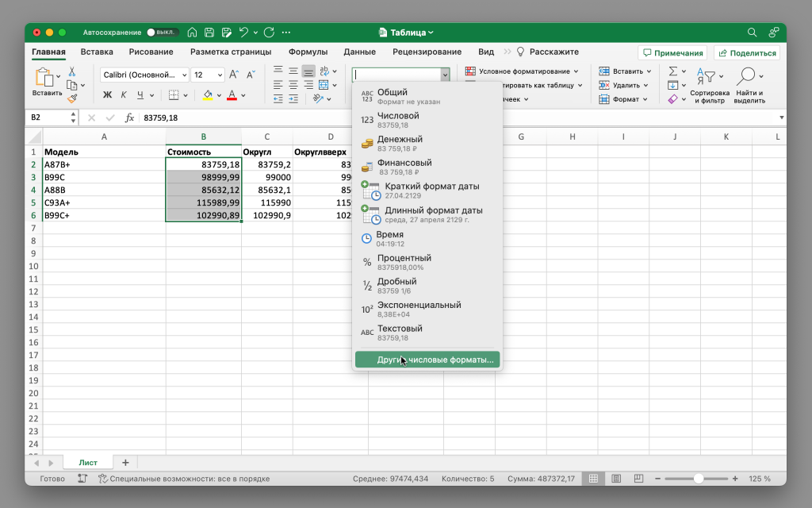Switch to Normal view in status bar
This screenshot has height=508, width=812.
pyautogui.click(x=593, y=479)
